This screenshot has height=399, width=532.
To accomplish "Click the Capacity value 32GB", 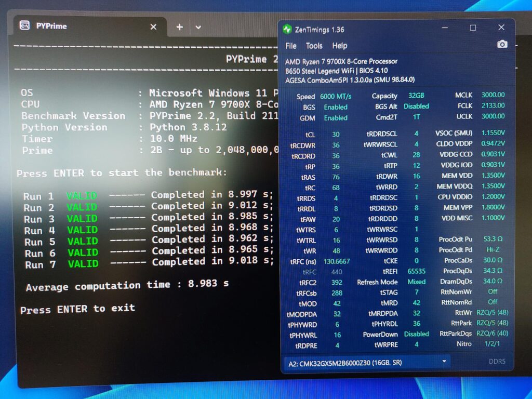I will (416, 96).
